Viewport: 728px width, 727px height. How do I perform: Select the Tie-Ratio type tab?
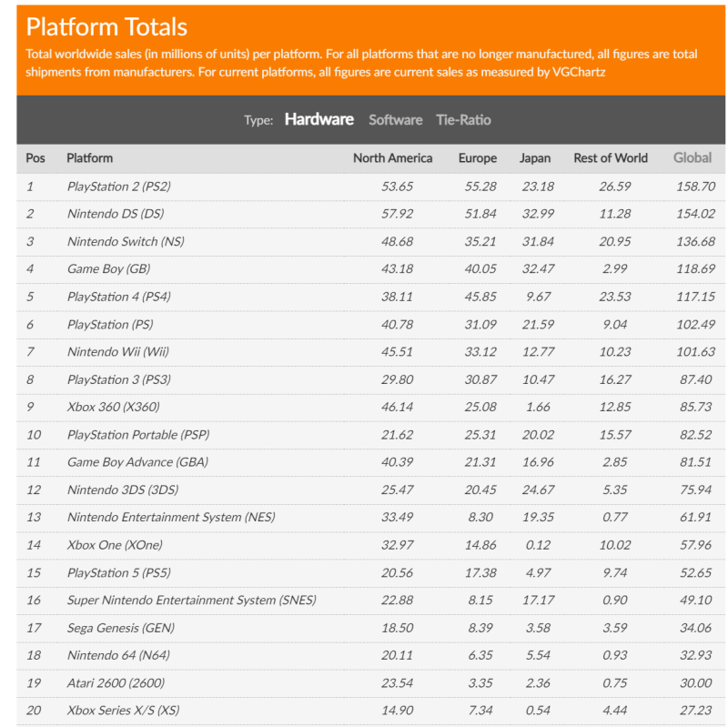(463, 120)
